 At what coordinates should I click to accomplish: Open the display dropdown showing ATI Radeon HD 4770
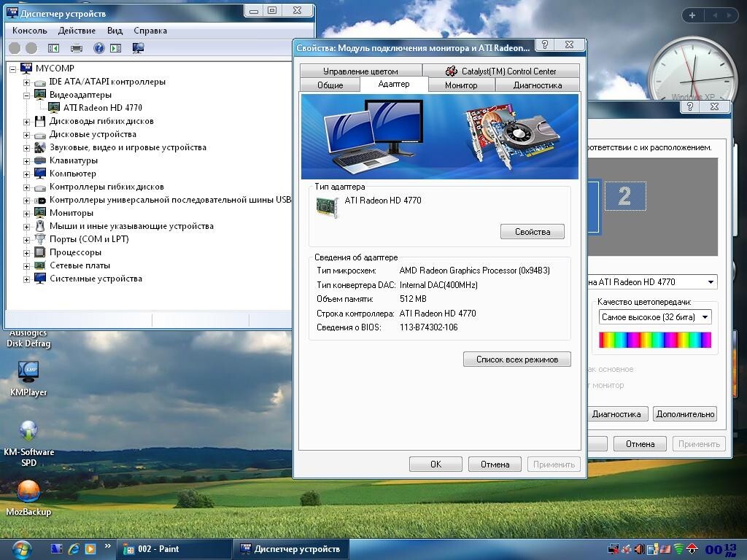653,282
